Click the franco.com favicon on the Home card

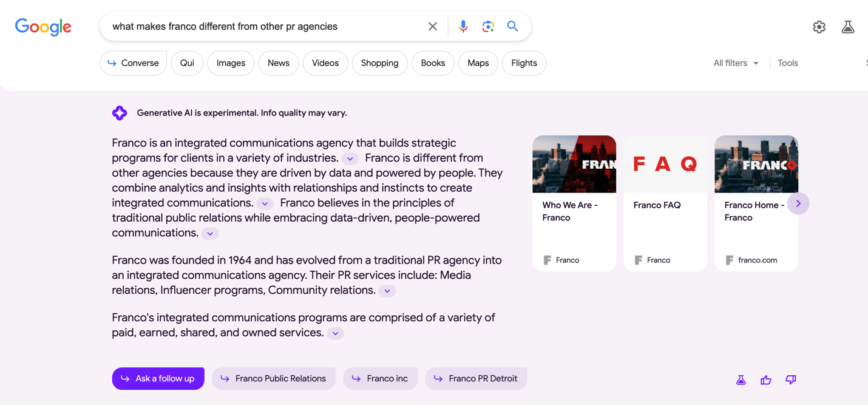click(x=730, y=260)
